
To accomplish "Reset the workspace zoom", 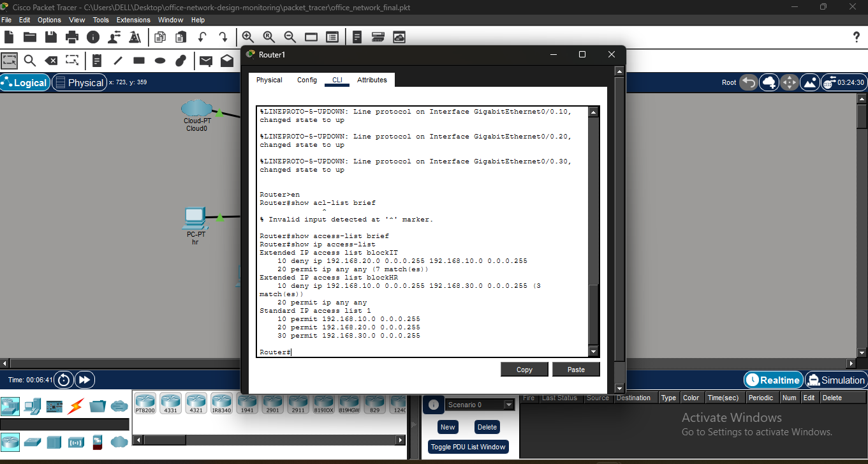I will tap(269, 37).
